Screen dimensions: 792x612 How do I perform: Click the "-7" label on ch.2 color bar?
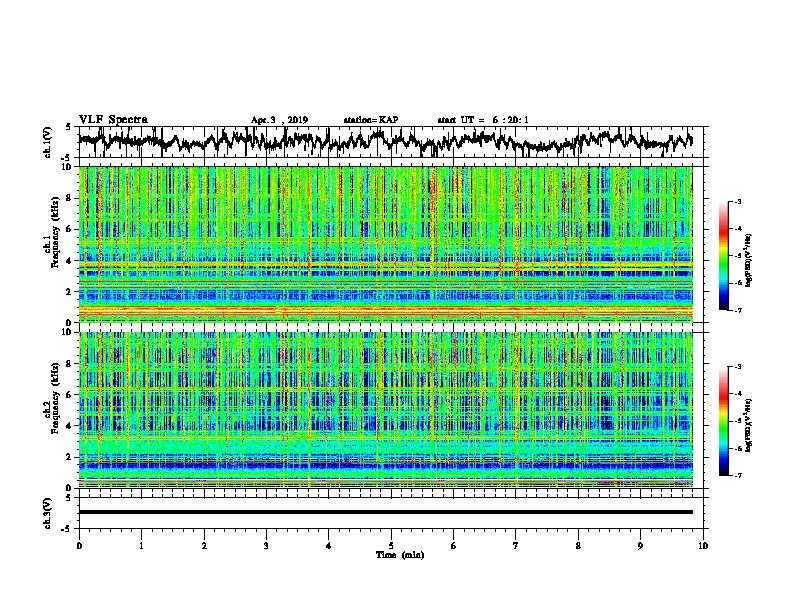(737, 475)
